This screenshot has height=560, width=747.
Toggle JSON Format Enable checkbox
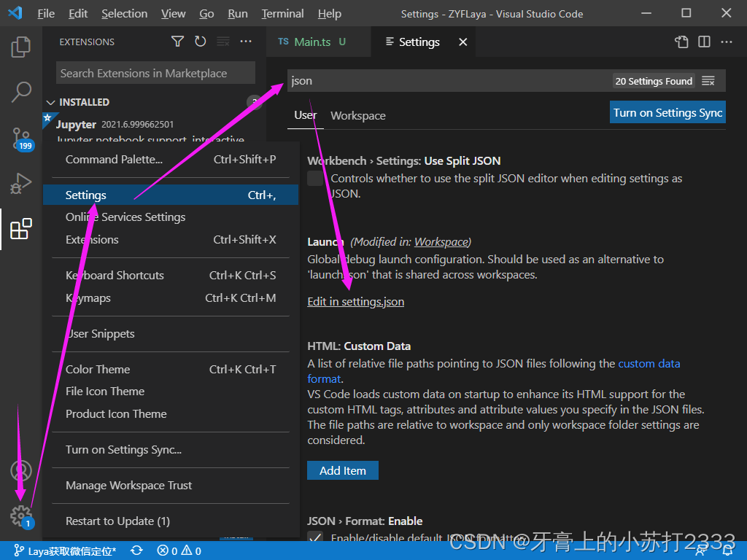coord(315,537)
